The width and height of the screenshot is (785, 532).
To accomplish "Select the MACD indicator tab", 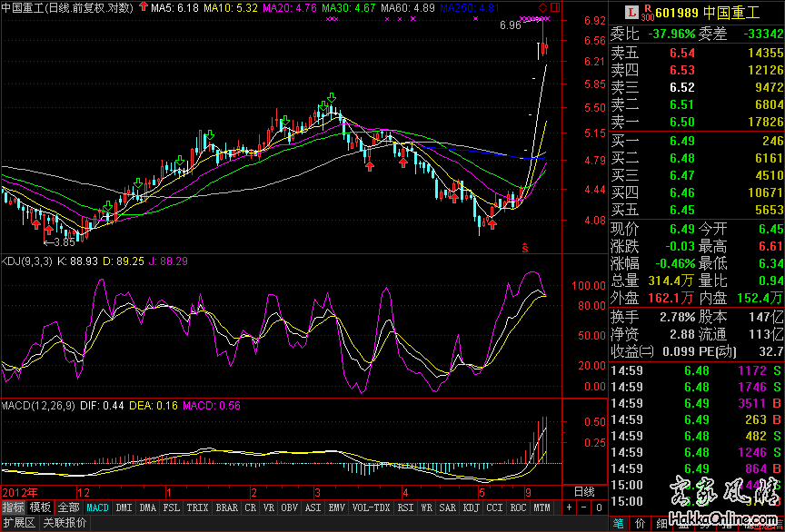I will (97, 507).
